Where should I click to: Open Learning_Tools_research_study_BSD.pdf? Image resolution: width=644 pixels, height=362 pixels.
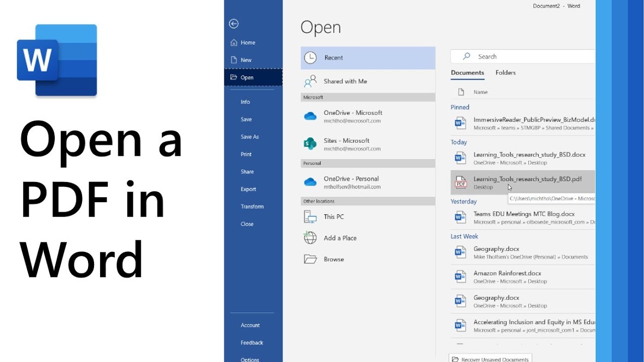point(523,182)
